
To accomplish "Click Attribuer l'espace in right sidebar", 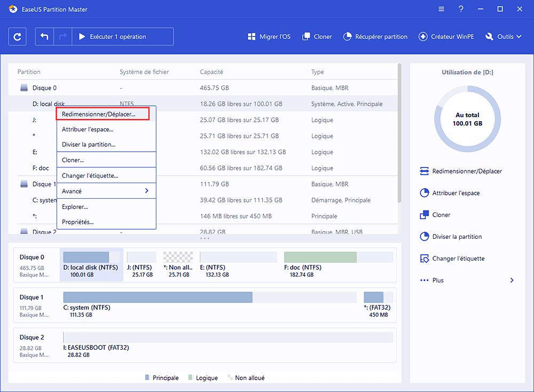I will 456,193.
